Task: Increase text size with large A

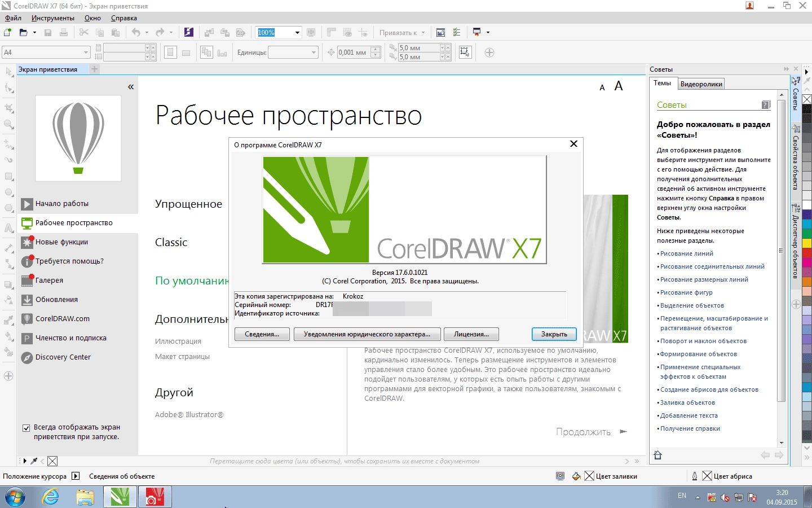Action: 619,86
